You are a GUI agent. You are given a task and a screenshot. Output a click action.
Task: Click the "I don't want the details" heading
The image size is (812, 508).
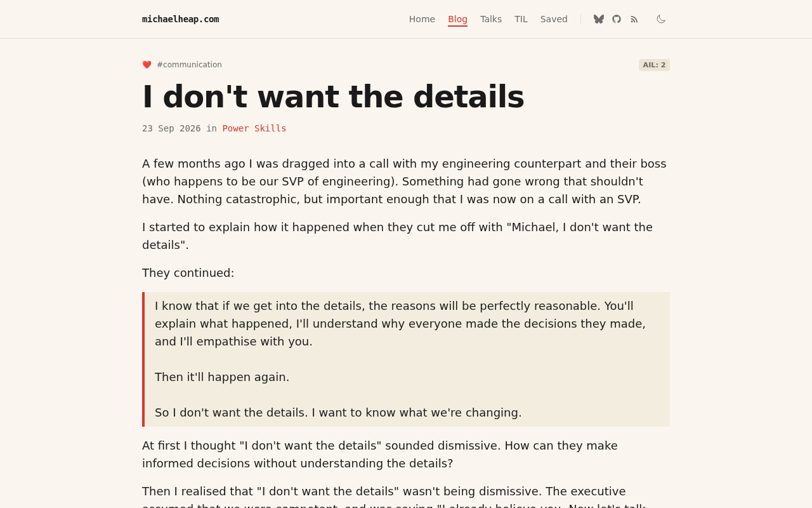pyautogui.click(x=333, y=97)
